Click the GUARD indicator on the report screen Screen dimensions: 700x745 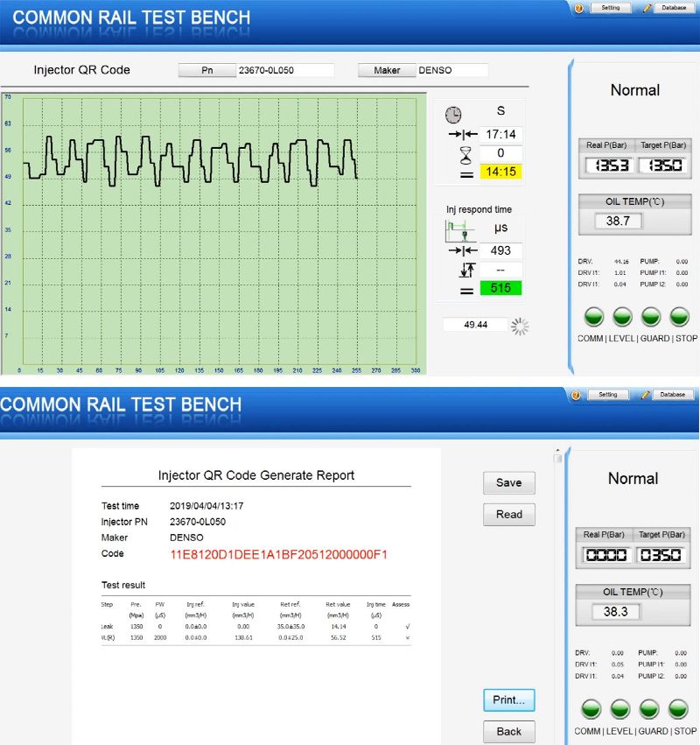pos(649,709)
